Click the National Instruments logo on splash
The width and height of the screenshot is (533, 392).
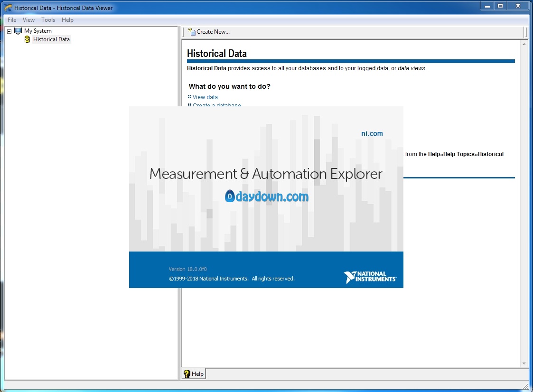coord(370,277)
